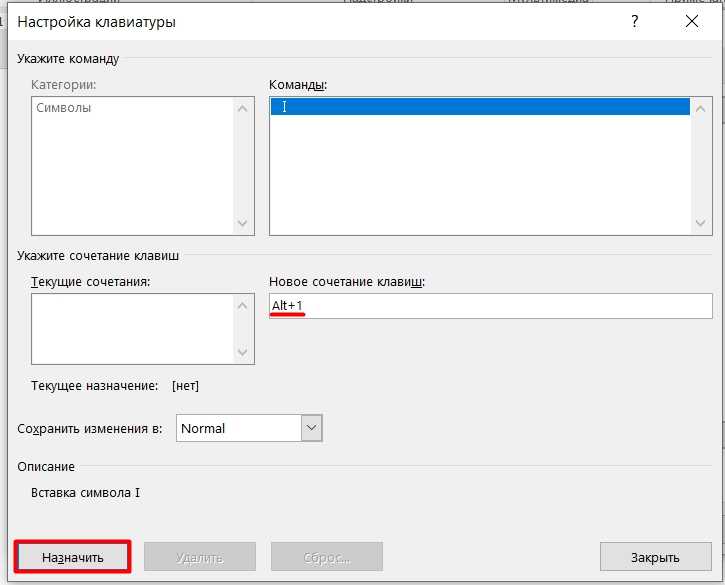Open the help question mark icon
This screenshot has height=585, width=725.
(635, 21)
